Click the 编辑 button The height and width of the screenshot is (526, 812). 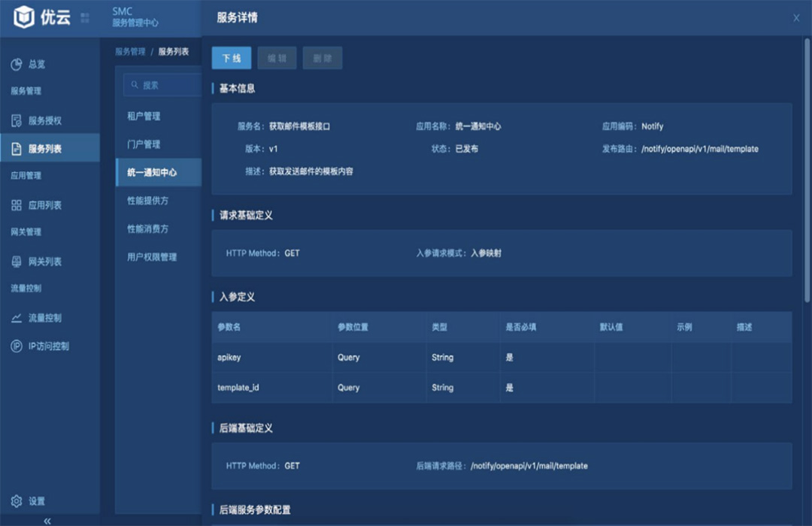coord(277,59)
